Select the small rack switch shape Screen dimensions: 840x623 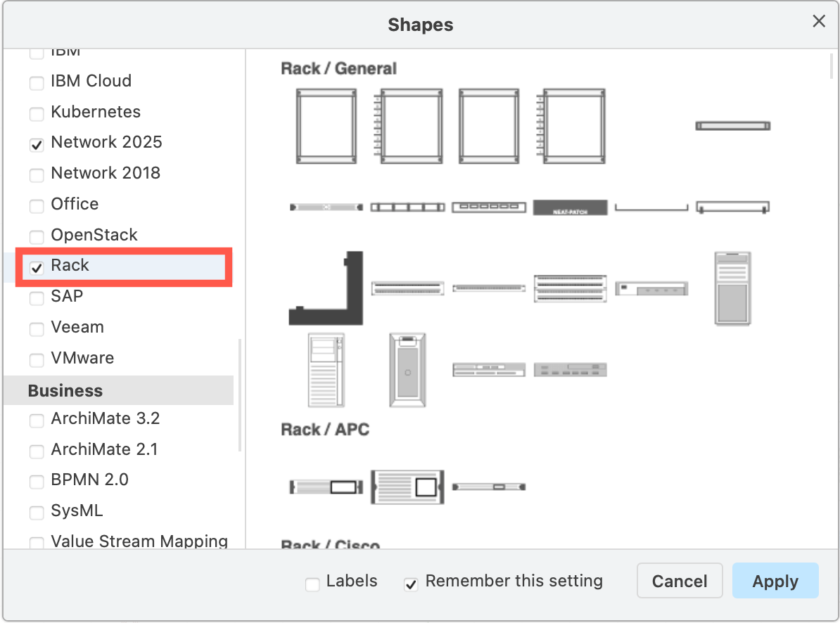[651, 288]
